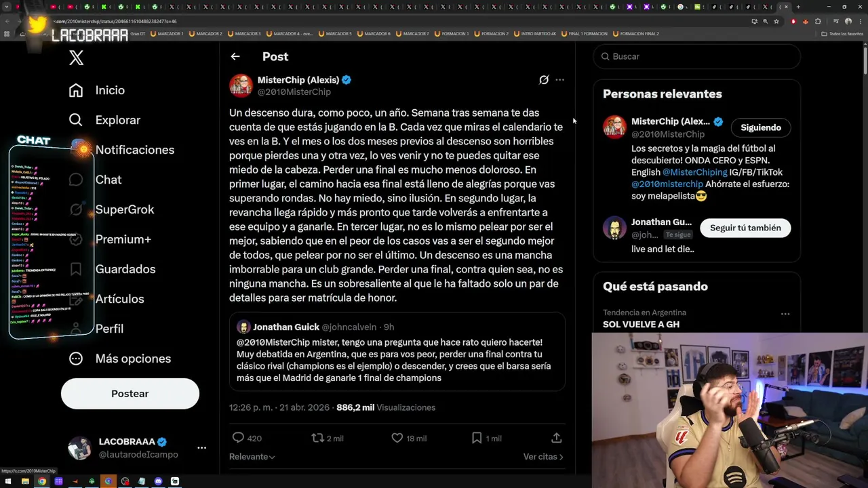Viewport: 868px width, 488px height.
Task: Click the repost icon with 2 mil
Action: (317, 439)
